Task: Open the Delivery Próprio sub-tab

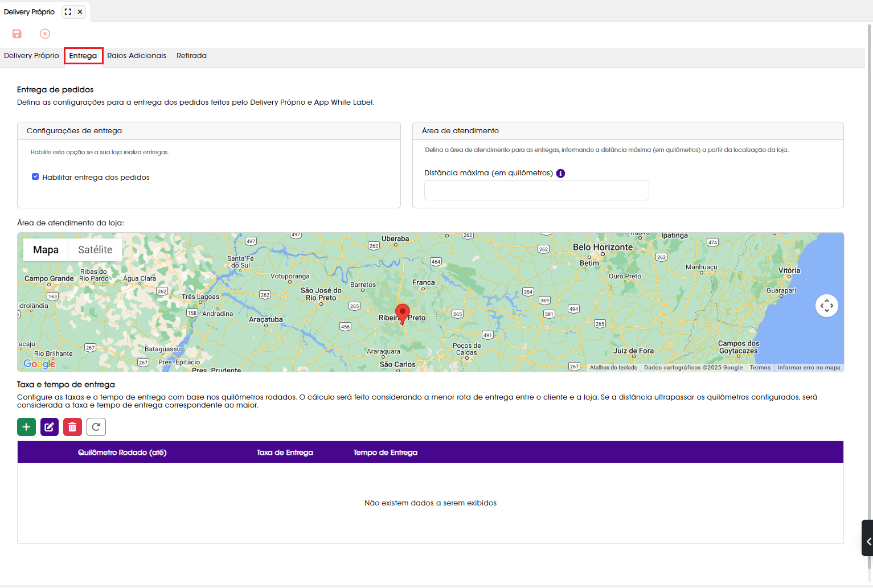Action: click(x=31, y=56)
